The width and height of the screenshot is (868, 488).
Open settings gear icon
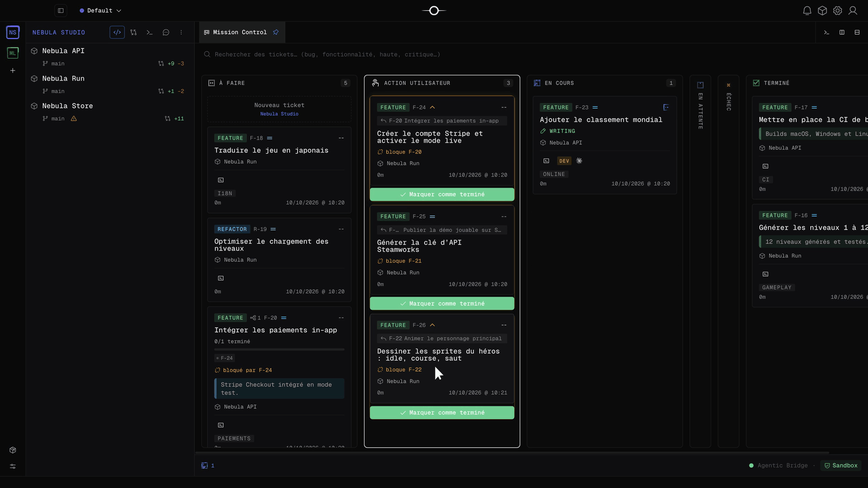coord(838,10)
